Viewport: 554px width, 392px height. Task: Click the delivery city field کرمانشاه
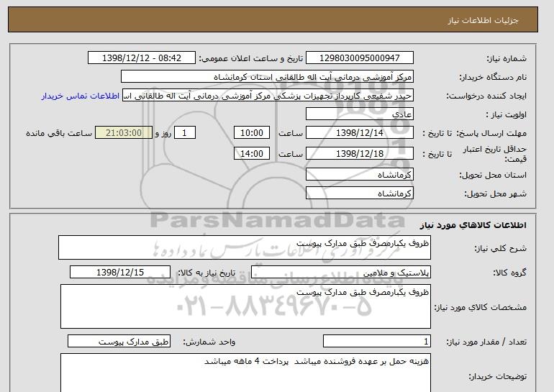tap(359, 193)
